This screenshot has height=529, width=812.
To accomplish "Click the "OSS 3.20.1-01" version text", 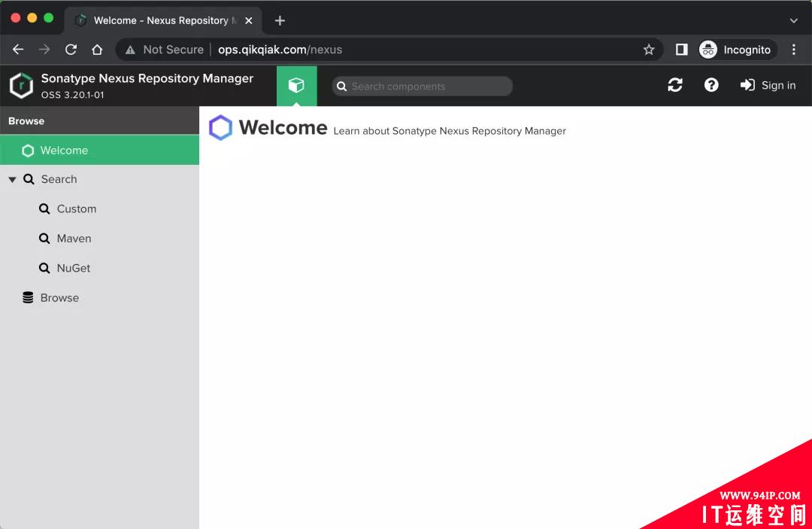I will coord(72,95).
